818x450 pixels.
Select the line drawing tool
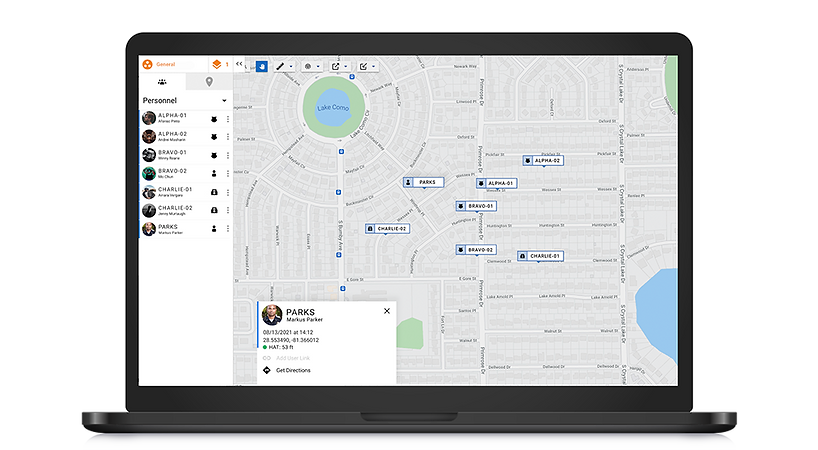280,66
